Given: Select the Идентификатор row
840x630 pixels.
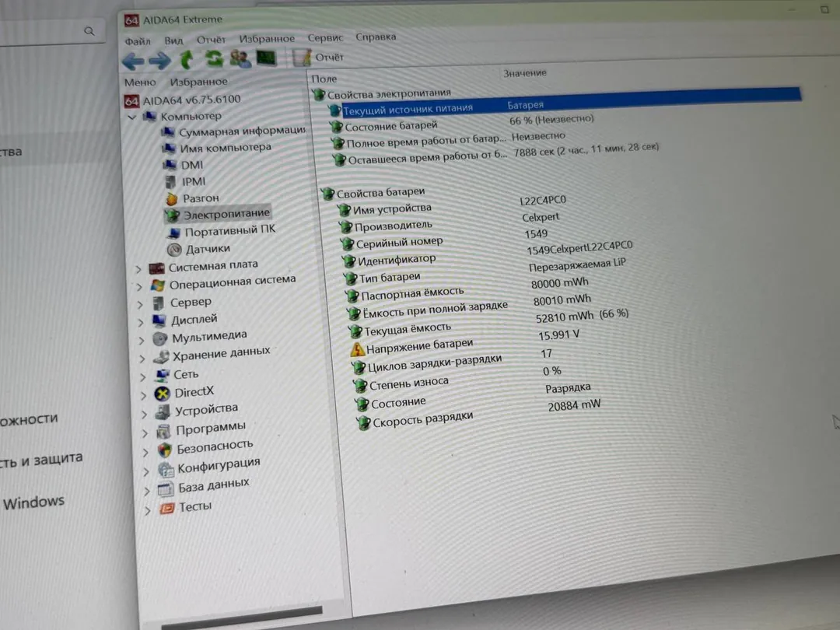Looking at the screenshot, I should (x=488, y=254).
